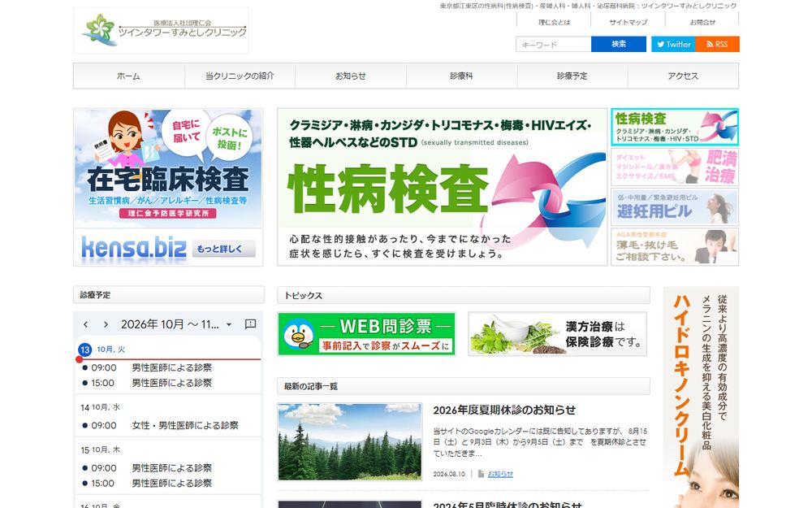Open the ハイドロキノンクリーム side banner
Viewport: 812px width, 508px height.
point(702,397)
